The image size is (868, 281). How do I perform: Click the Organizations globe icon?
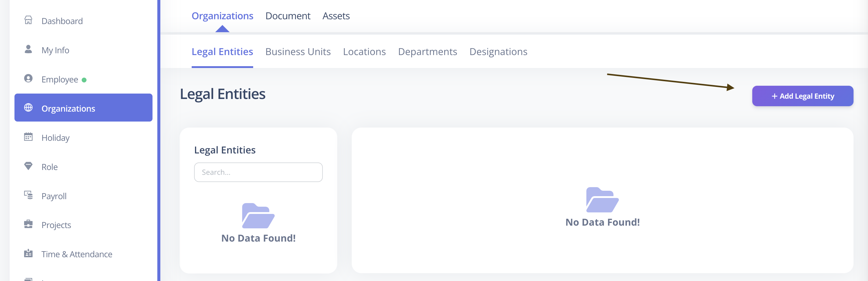(28, 108)
